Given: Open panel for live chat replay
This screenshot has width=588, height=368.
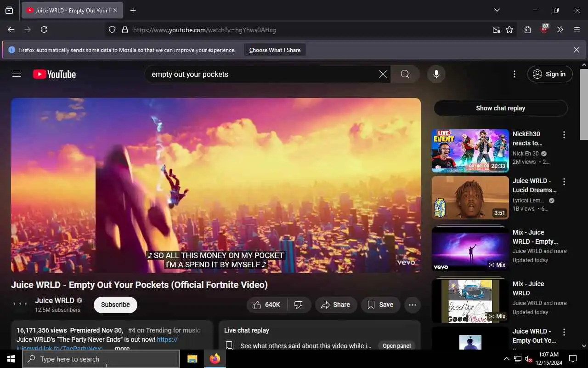Looking at the screenshot, I should 396,346.
